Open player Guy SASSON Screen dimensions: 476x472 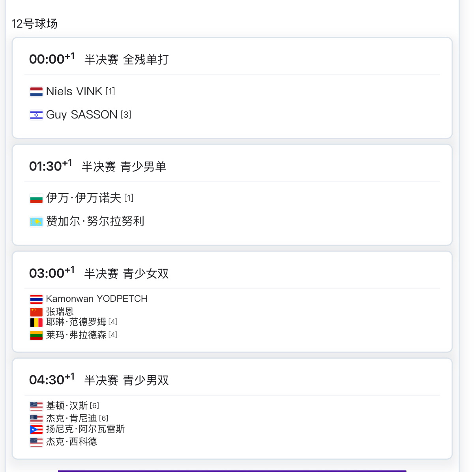point(82,115)
